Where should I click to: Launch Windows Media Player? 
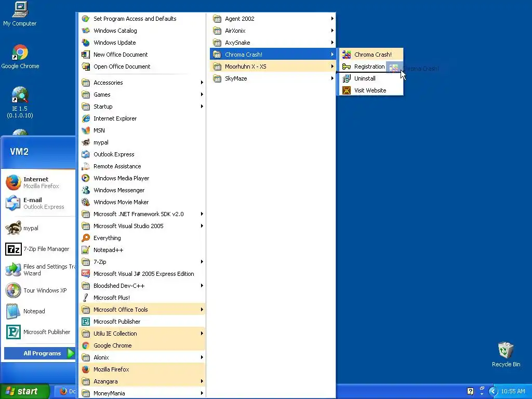click(x=142, y=178)
